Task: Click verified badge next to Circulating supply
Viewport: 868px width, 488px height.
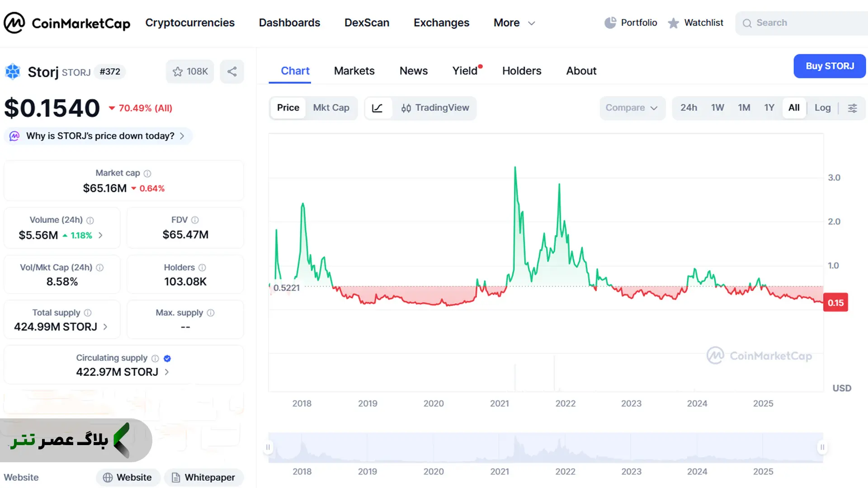Action: [x=167, y=358]
